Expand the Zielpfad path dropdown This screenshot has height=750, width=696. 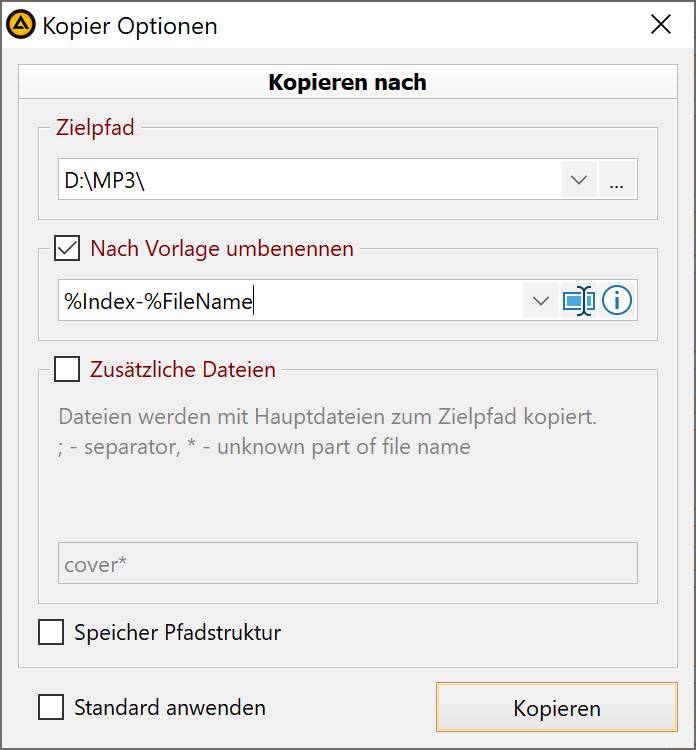coord(578,181)
